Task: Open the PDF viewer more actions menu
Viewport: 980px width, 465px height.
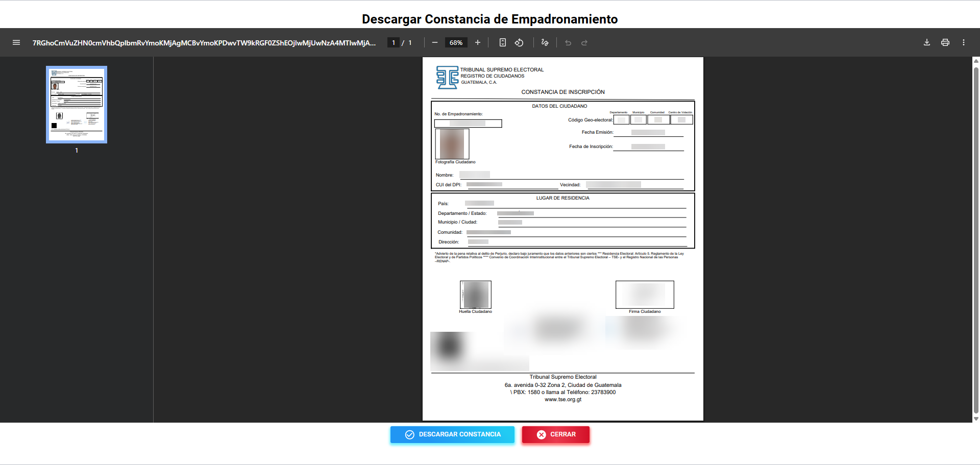Action: coord(964,43)
